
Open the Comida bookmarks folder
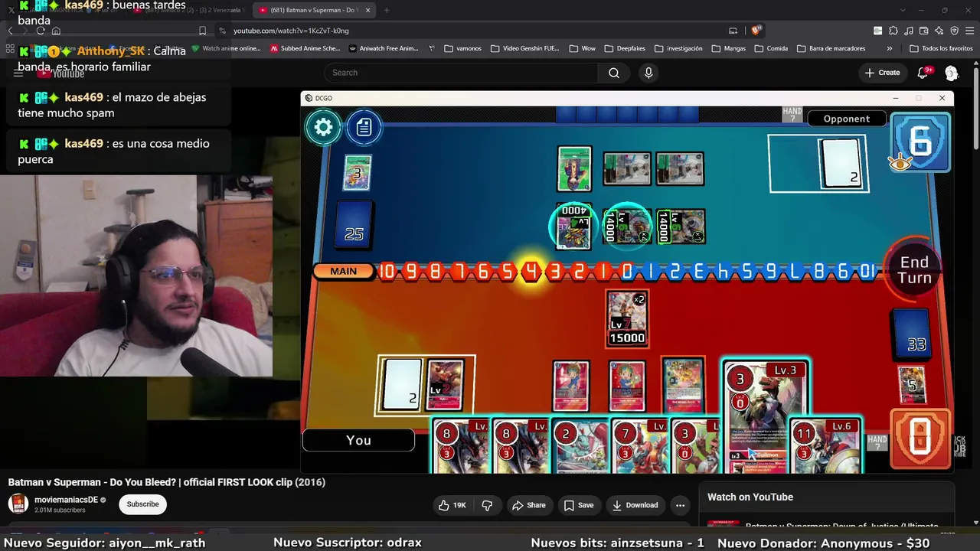[x=771, y=48]
